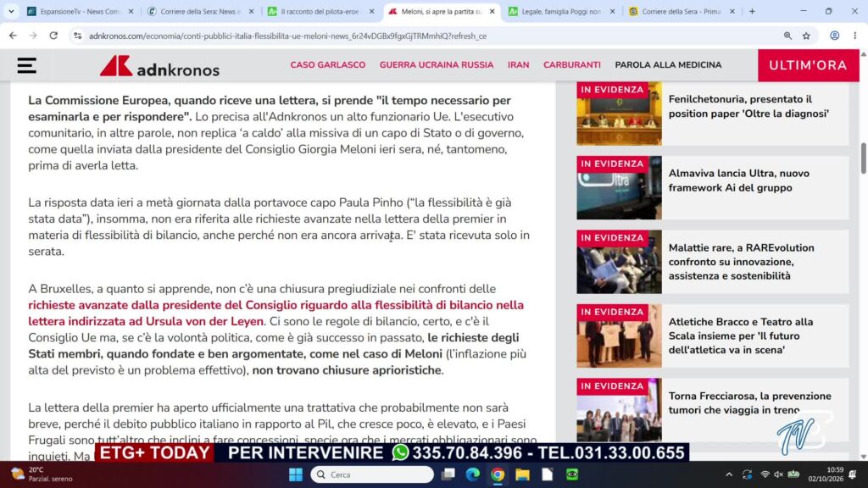868x488 pixels.
Task: Follow the red link about richieste avanzate dalla presidente
Action: (275, 313)
